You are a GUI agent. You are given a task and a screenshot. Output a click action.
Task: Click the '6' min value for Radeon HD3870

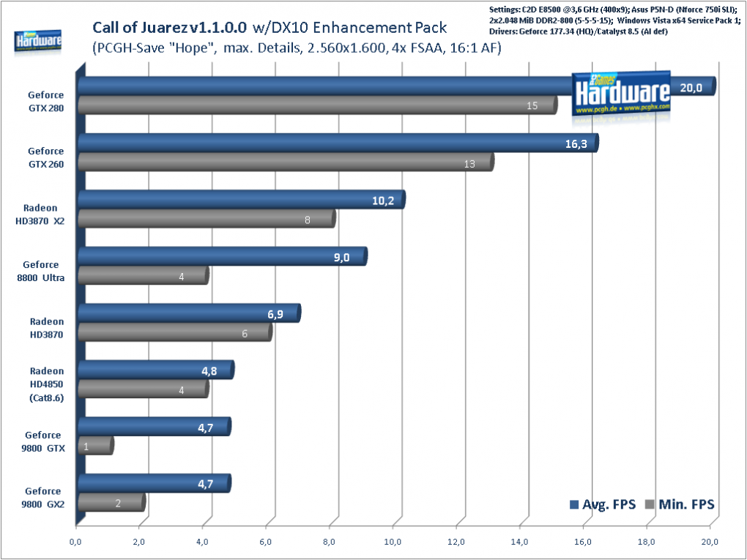point(245,334)
